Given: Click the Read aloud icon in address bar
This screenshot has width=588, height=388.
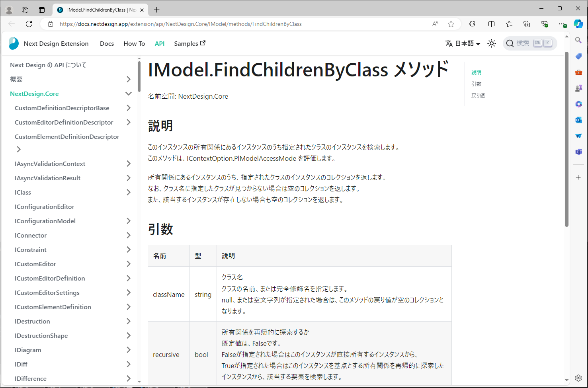Looking at the screenshot, I should coord(435,24).
